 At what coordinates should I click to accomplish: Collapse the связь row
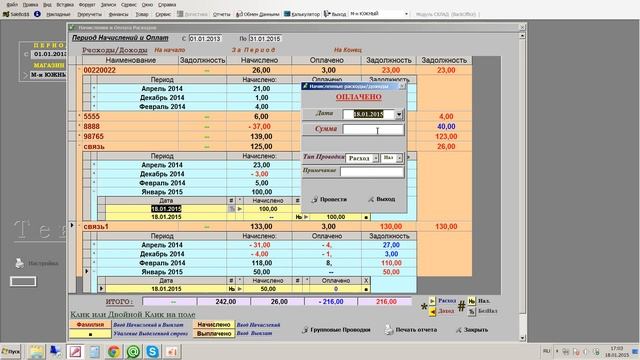(x=80, y=147)
